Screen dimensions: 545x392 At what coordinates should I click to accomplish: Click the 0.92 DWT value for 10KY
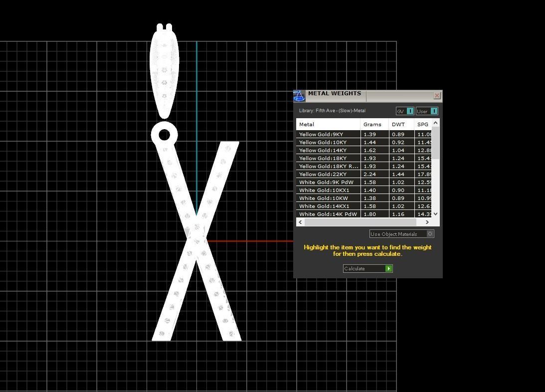[x=398, y=142]
